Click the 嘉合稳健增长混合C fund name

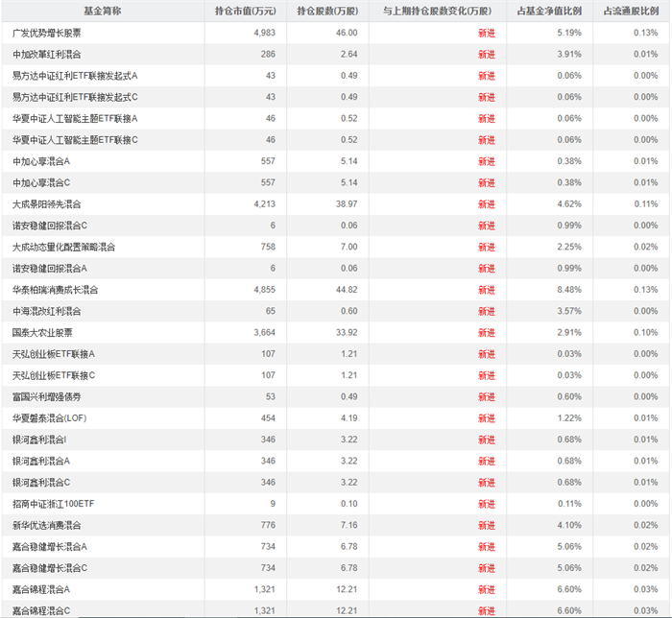tap(50, 568)
